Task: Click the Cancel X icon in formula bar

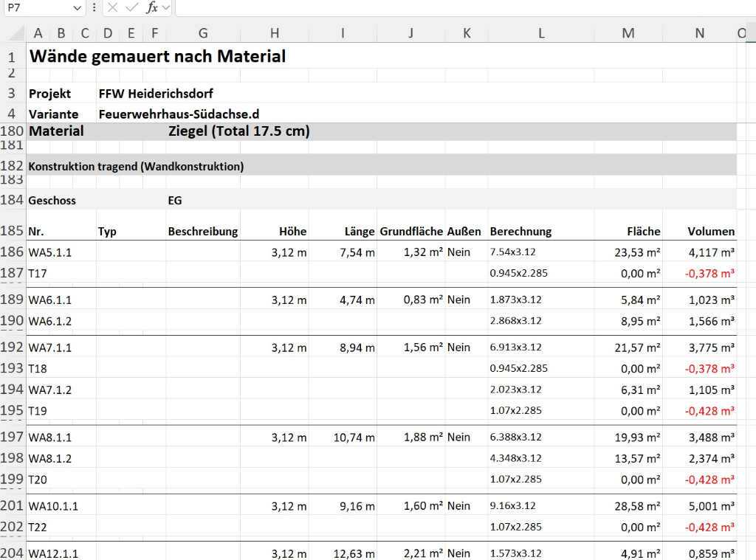Action: [112, 7]
